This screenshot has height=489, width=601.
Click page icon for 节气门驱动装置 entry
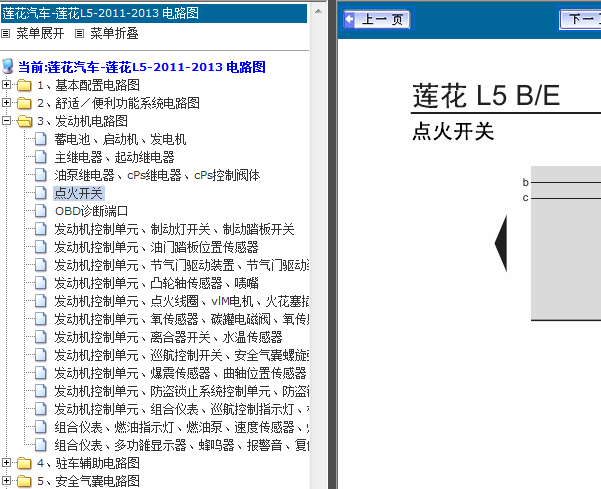point(41,265)
